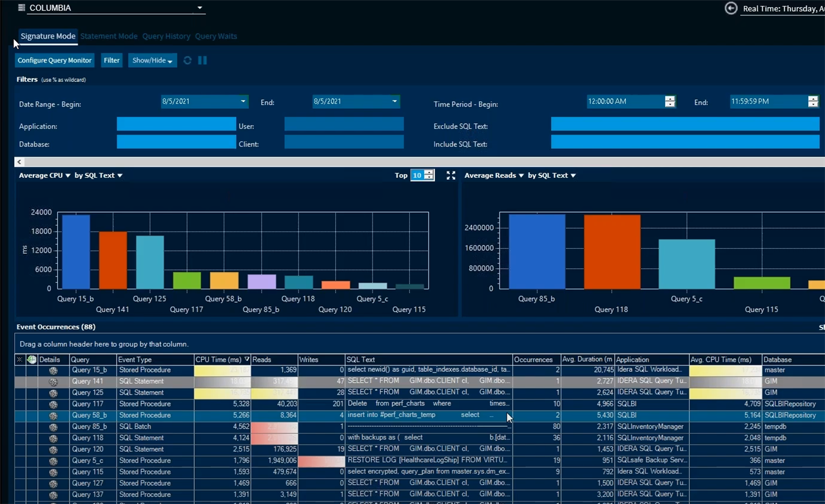
Task: Click the Query 15_b bar in CPU chart
Action: click(76, 252)
